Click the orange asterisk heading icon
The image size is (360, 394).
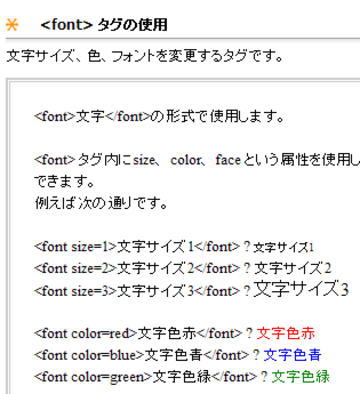coord(12,25)
